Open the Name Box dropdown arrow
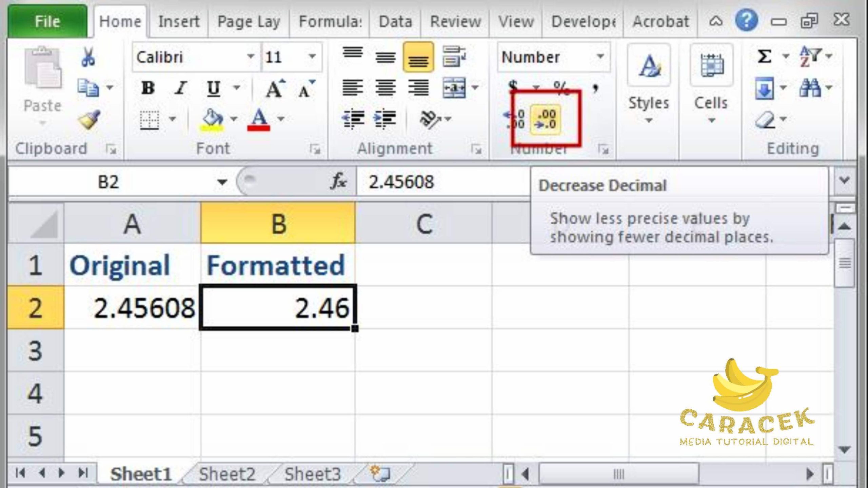868x488 pixels. point(222,182)
